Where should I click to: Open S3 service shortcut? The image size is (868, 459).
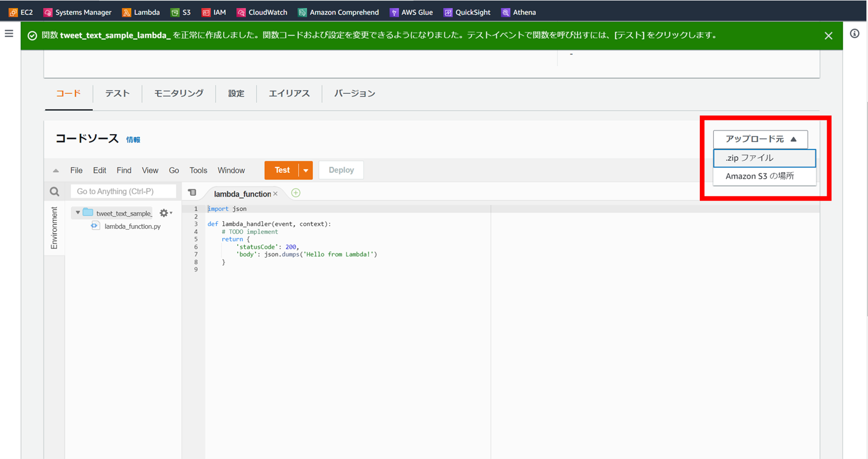click(x=181, y=12)
